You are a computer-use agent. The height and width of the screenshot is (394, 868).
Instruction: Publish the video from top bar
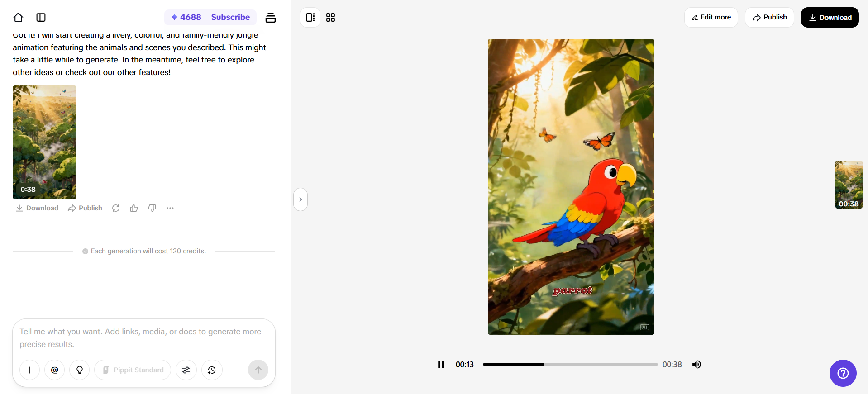click(x=769, y=18)
